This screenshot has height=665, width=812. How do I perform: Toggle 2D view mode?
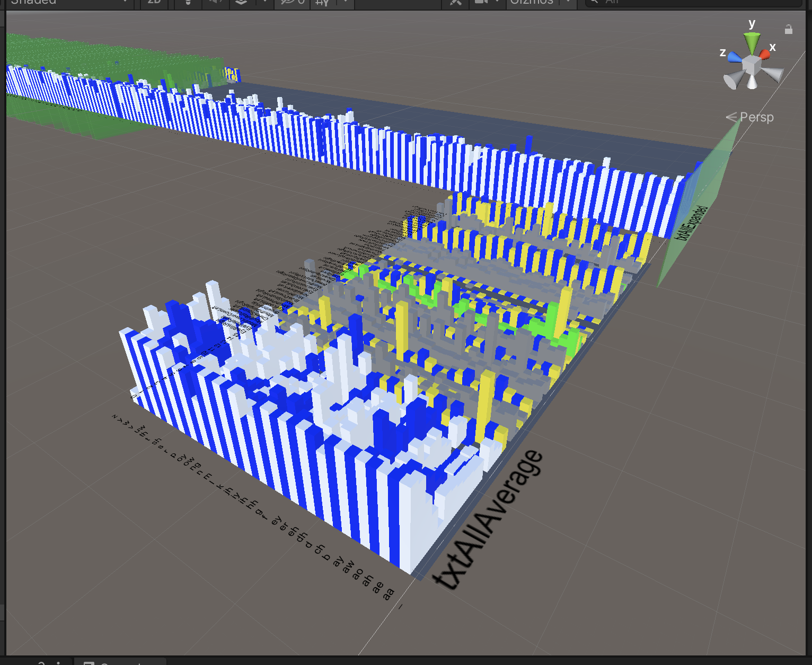click(x=154, y=2)
